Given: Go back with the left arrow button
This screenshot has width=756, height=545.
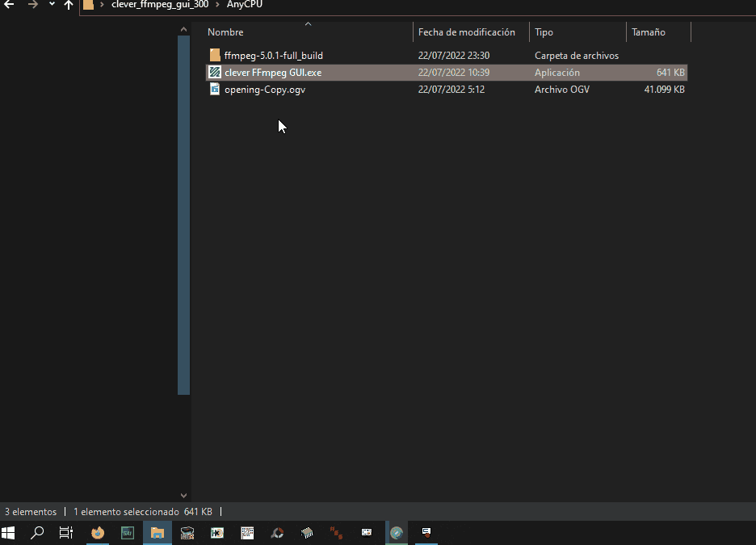Looking at the screenshot, I should (9, 5).
